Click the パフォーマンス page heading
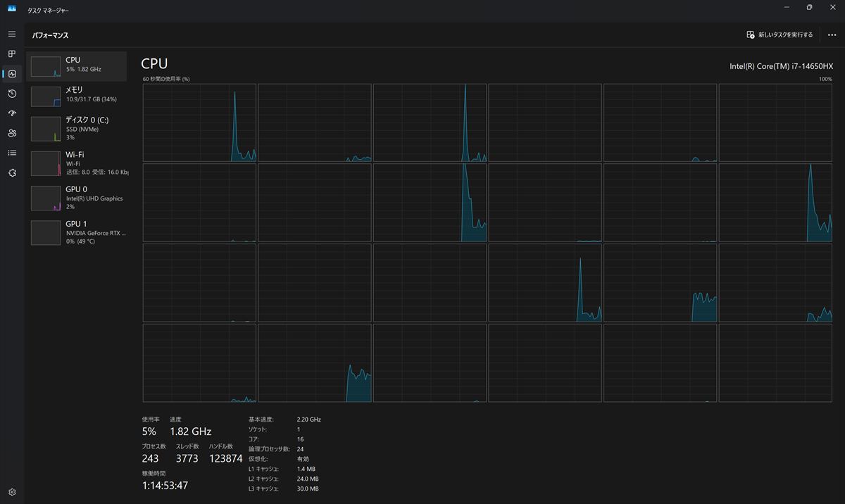Screen dimensions: 845x504 pyautogui.click(x=50, y=35)
